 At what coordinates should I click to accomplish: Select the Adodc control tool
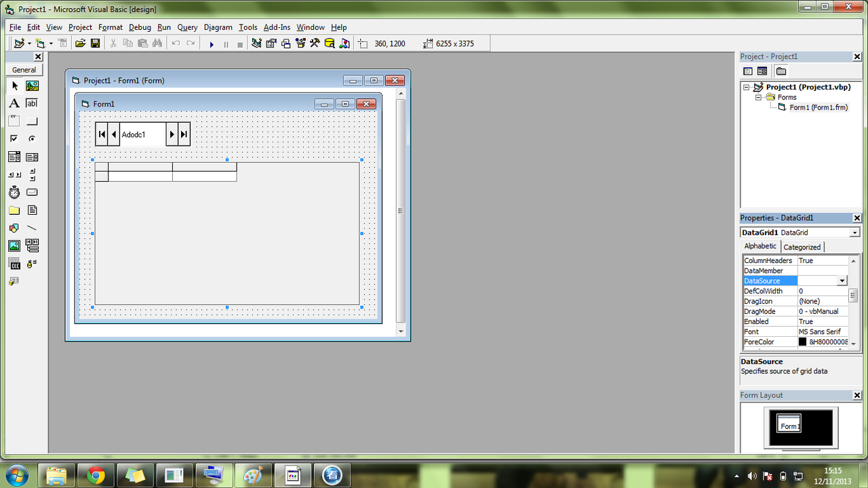point(32,263)
